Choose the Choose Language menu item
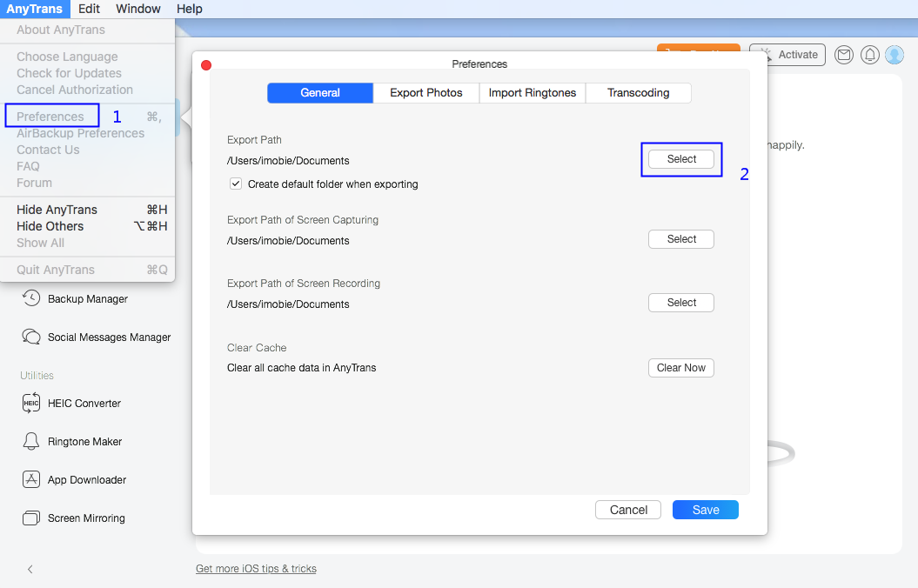The height and width of the screenshot is (588, 918). coord(87,57)
